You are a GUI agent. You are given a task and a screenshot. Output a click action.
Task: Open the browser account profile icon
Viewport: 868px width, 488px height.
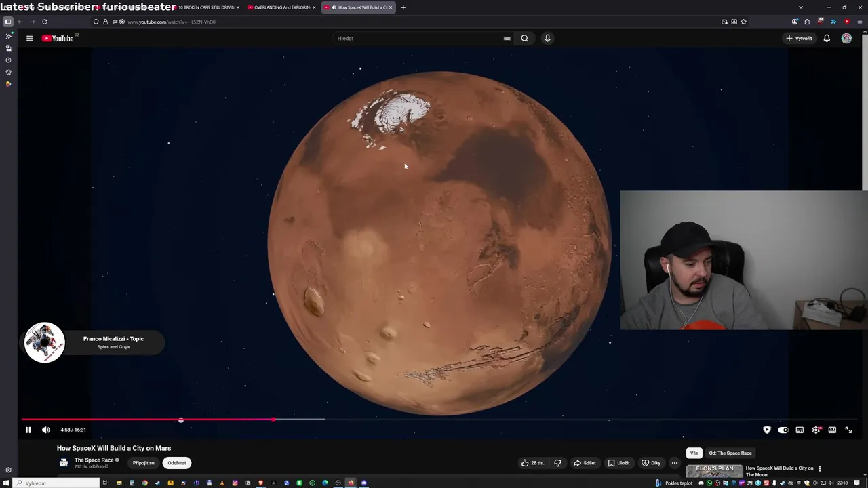pos(795,22)
